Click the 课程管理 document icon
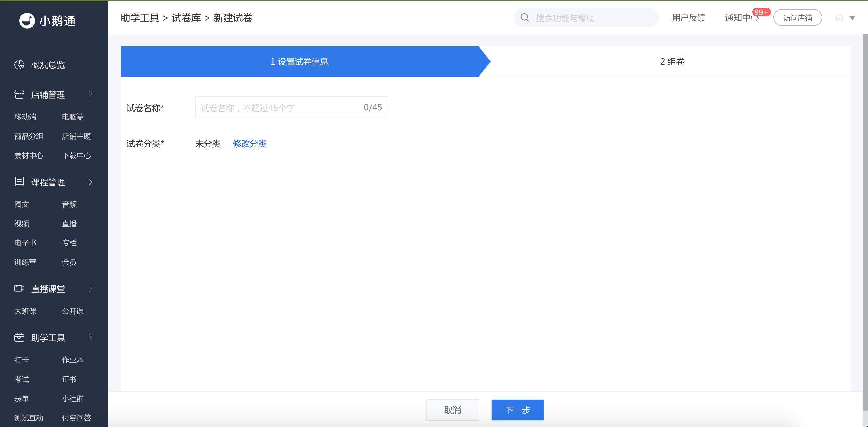 (x=19, y=182)
